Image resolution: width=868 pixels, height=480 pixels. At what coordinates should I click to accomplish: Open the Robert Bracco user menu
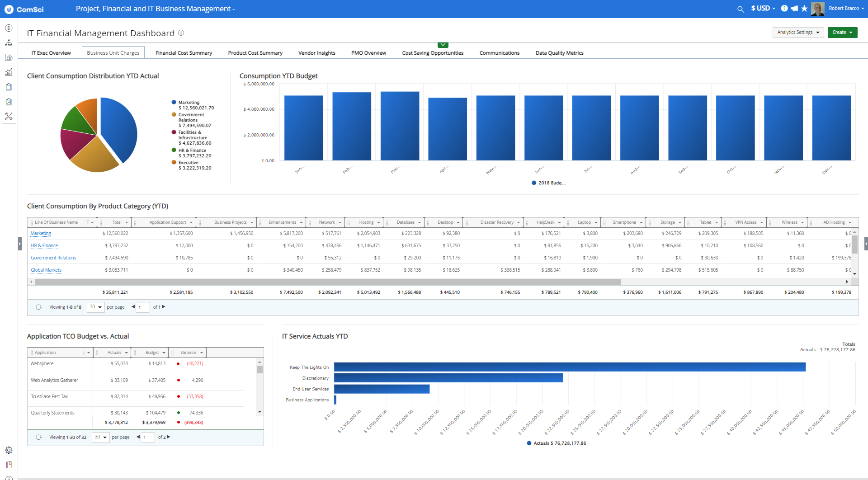(x=846, y=9)
